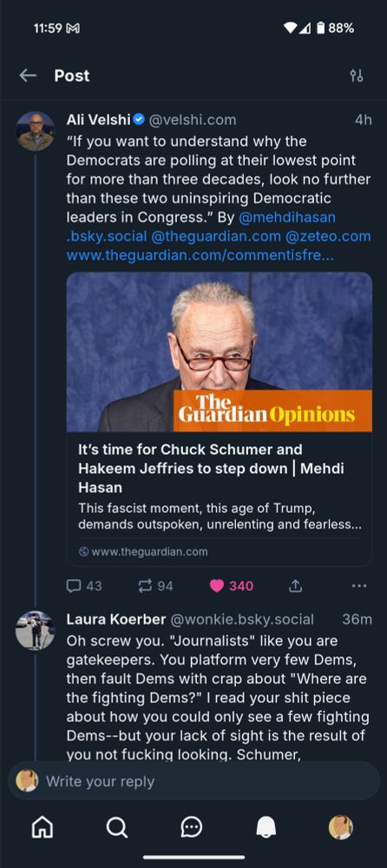Open the @theguardian.com mention
Viewport: 387px width, 868px height.
pos(216,236)
